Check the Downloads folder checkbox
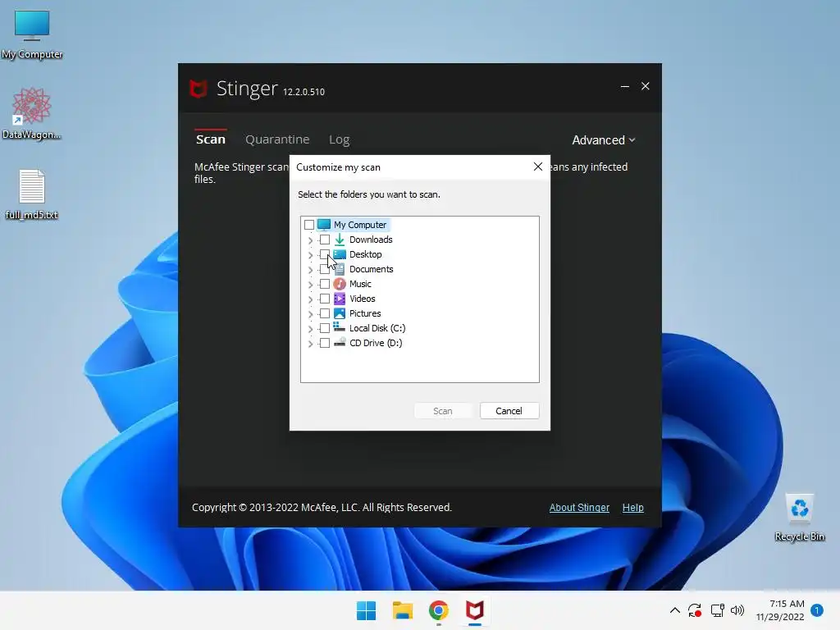Screen dimensions: 840x630 point(325,240)
